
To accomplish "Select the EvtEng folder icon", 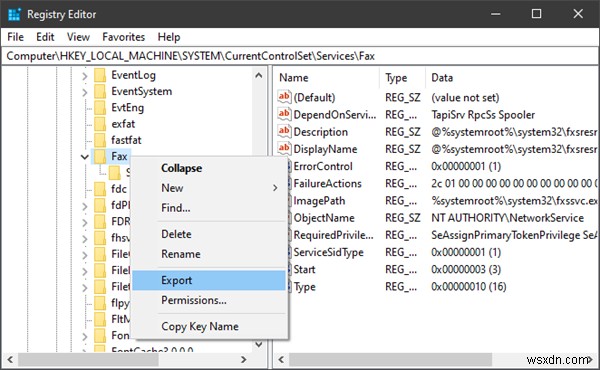I will click(x=100, y=108).
